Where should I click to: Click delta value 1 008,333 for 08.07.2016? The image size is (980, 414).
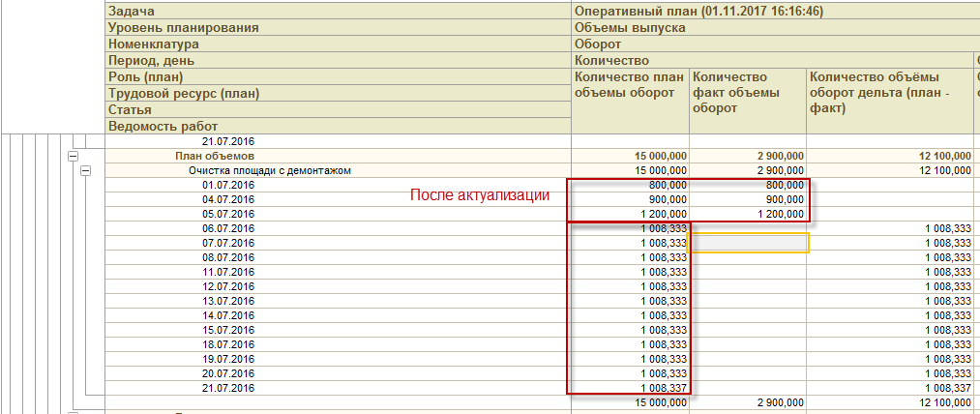point(949,257)
